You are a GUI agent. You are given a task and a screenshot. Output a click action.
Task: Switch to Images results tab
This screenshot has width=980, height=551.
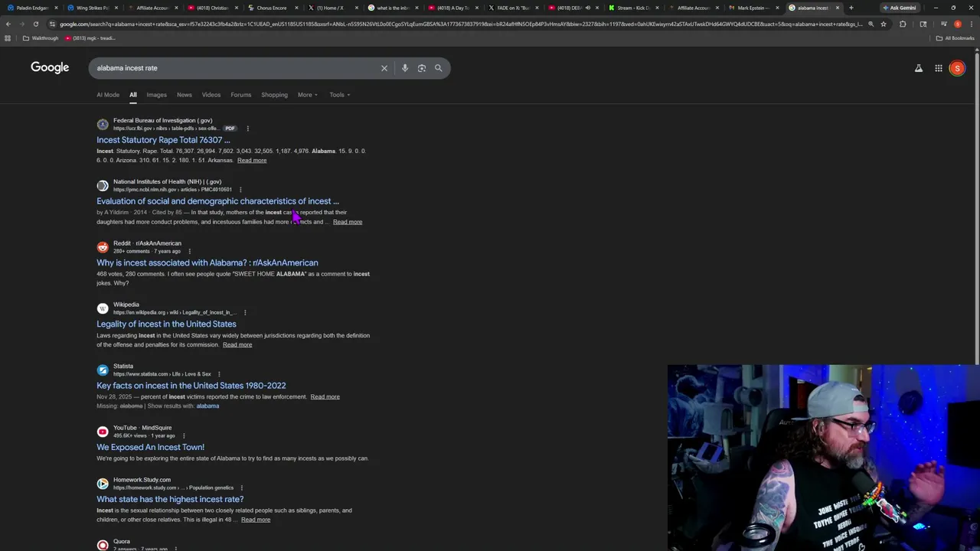[x=156, y=95]
